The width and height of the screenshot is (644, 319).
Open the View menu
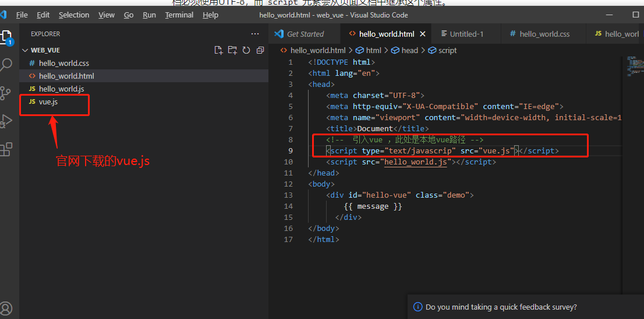pos(107,15)
